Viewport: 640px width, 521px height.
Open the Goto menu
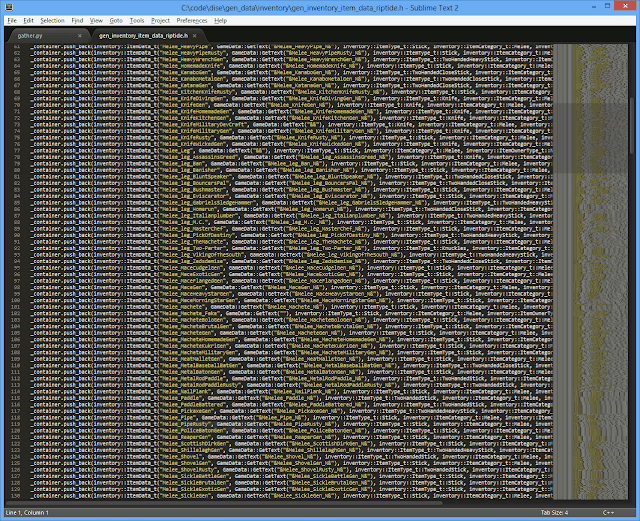117,20
